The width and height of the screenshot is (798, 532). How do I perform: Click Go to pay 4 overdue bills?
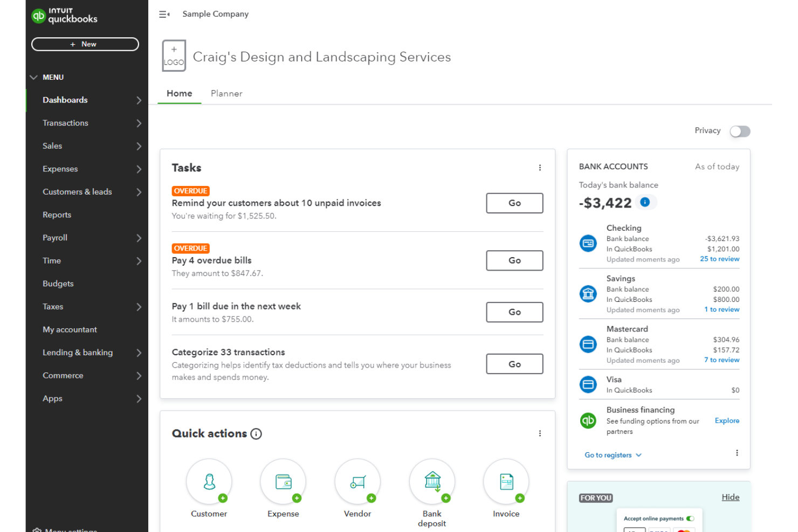pyautogui.click(x=514, y=260)
